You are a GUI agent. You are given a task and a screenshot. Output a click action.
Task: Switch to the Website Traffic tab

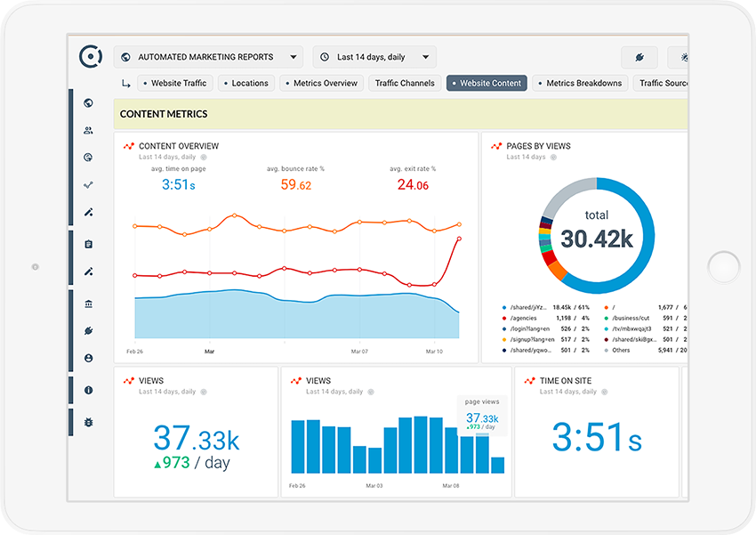173,83
